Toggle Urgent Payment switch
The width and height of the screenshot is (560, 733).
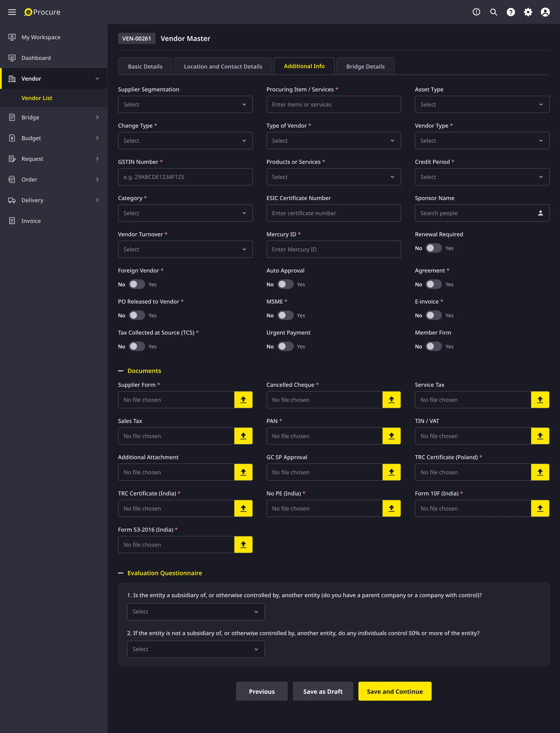(x=285, y=346)
